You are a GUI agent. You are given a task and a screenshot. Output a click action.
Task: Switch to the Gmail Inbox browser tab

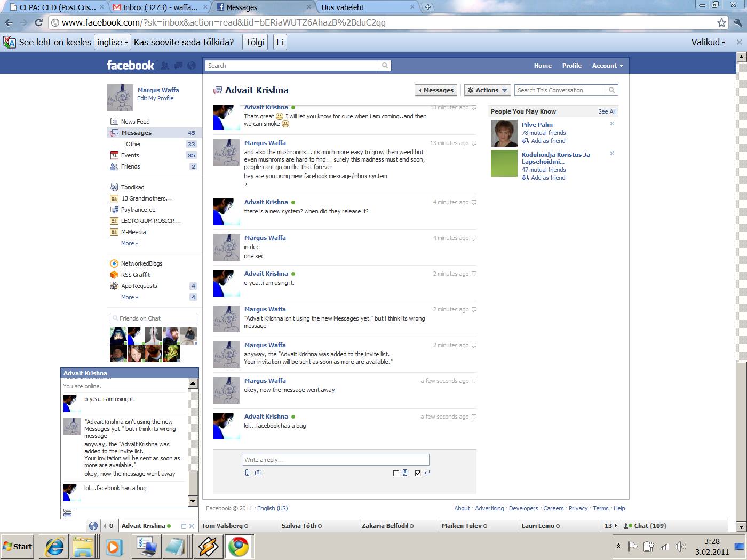click(x=159, y=7)
